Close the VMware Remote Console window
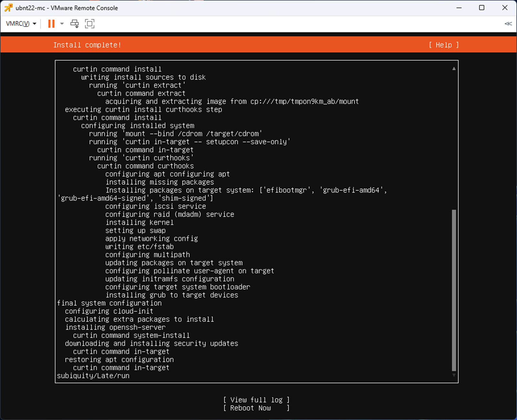Screen dimensions: 517x420 pos(505,8)
